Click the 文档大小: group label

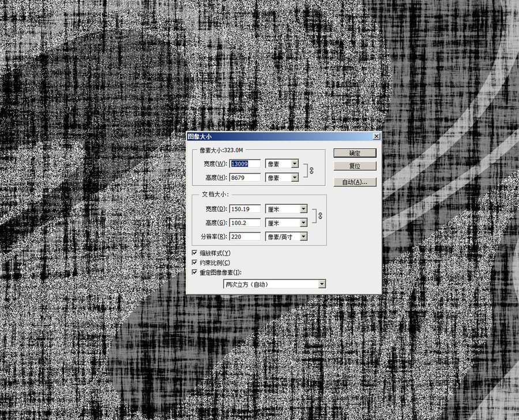pyautogui.click(x=216, y=194)
